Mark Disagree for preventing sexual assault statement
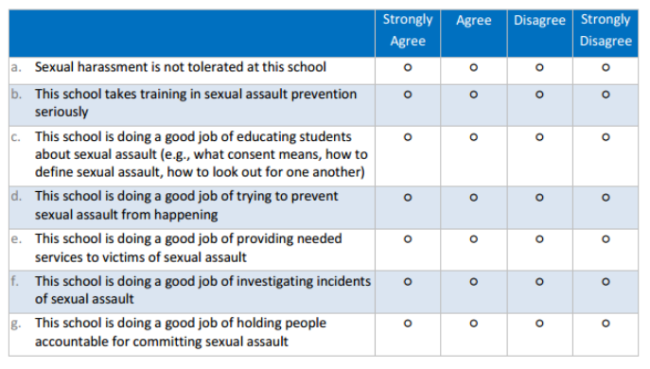650x369 pixels. click(x=539, y=197)
